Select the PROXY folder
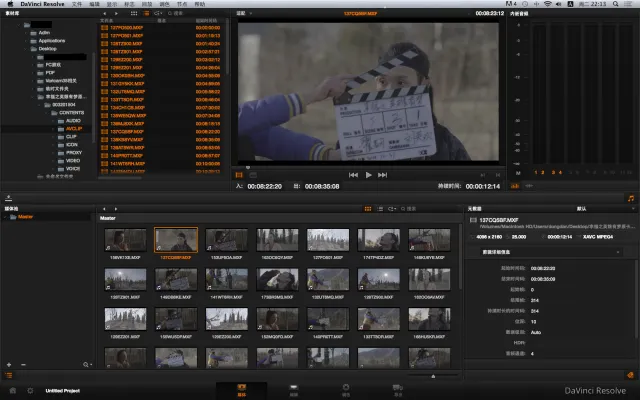Viewport: 640px width, 400px height. click(73, 153)
